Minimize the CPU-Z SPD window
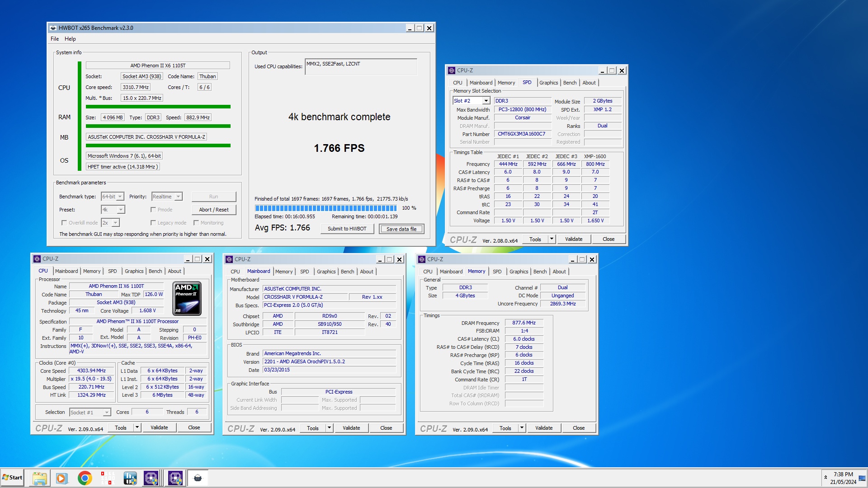The image size is (868, 488). (602, 70)
